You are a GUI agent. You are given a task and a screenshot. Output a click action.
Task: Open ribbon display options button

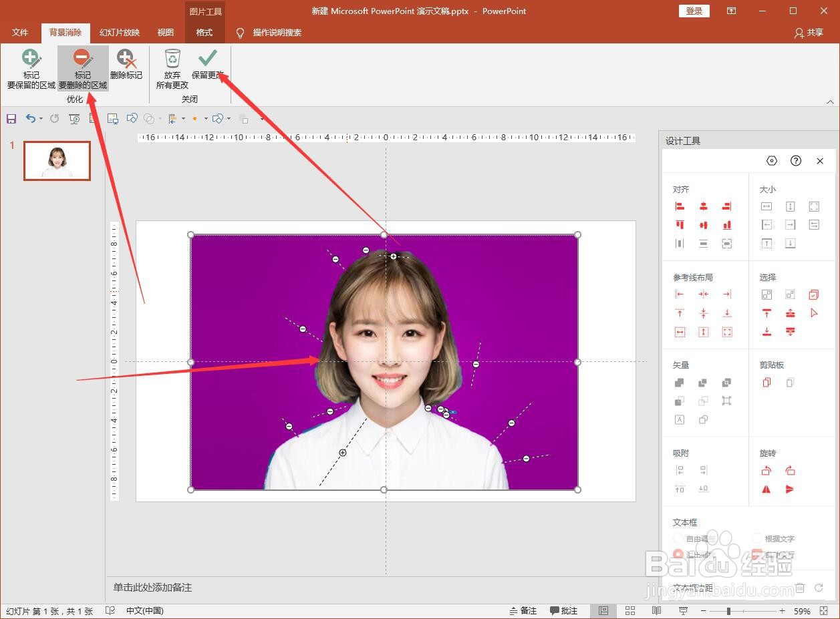click(x=732, y=11)
